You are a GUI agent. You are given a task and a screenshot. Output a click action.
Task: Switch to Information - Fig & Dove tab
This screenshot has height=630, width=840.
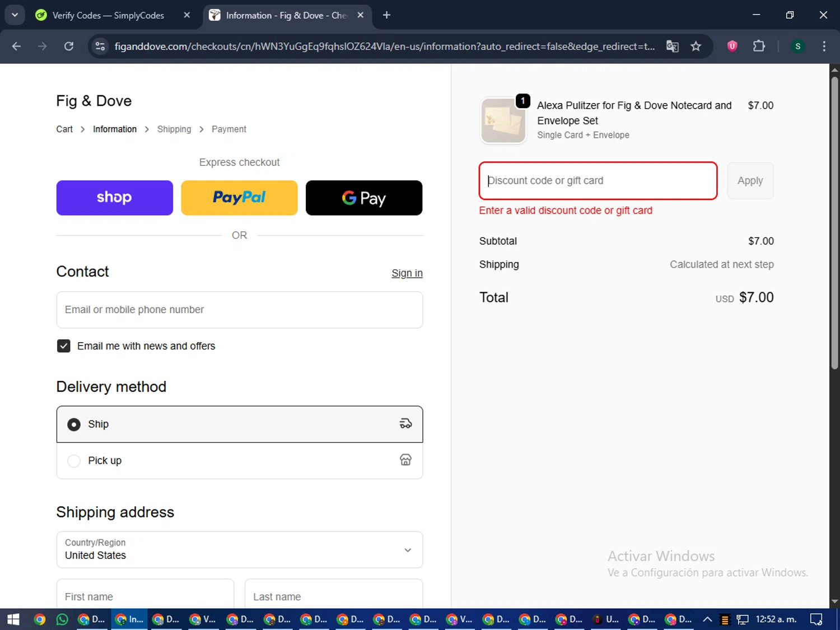(x=286, y=15)
